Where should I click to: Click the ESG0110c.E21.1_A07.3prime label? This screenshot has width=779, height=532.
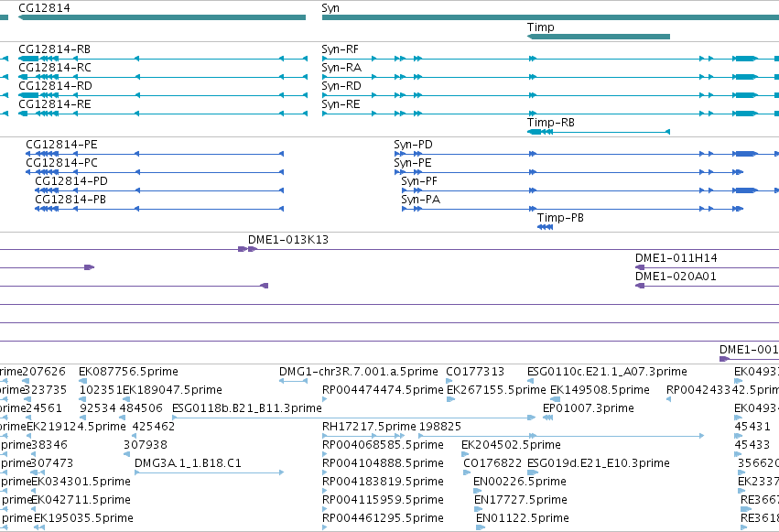[607, 372]
